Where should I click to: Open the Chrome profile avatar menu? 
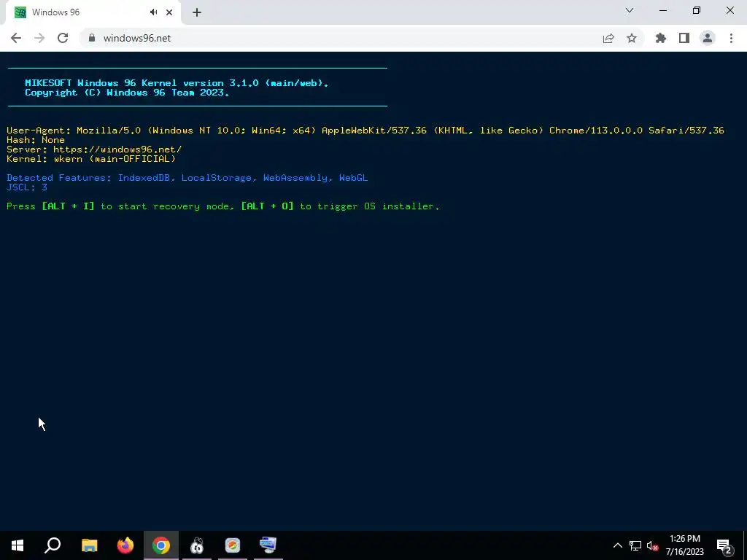(x=708, y=38)
